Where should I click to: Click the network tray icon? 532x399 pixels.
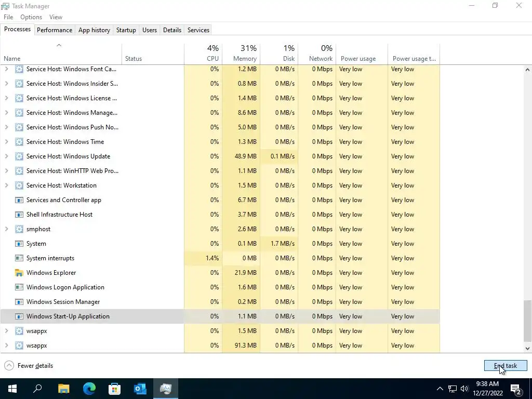[453, 389]
